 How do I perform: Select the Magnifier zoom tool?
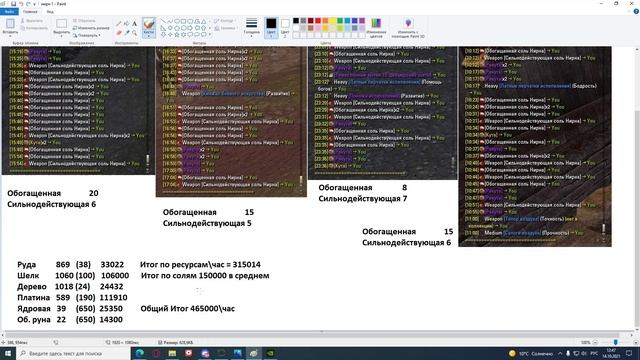[134, 33]
